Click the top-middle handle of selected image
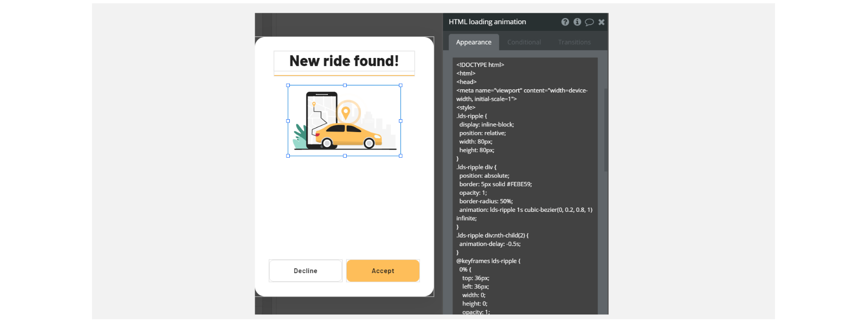This screenshot has height=323, width=868. pyautogui.click(x=345, y=85)
